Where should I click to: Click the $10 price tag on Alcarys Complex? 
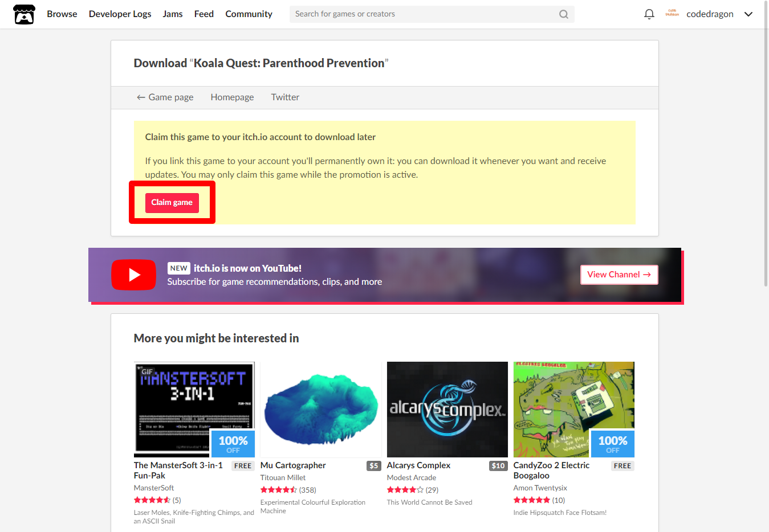[x=498, y=466]
